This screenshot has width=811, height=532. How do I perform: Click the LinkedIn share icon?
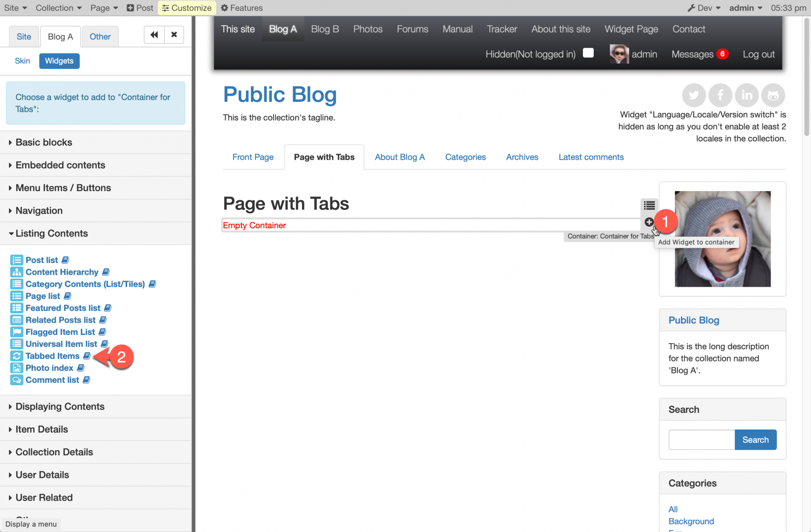point(746,95)
